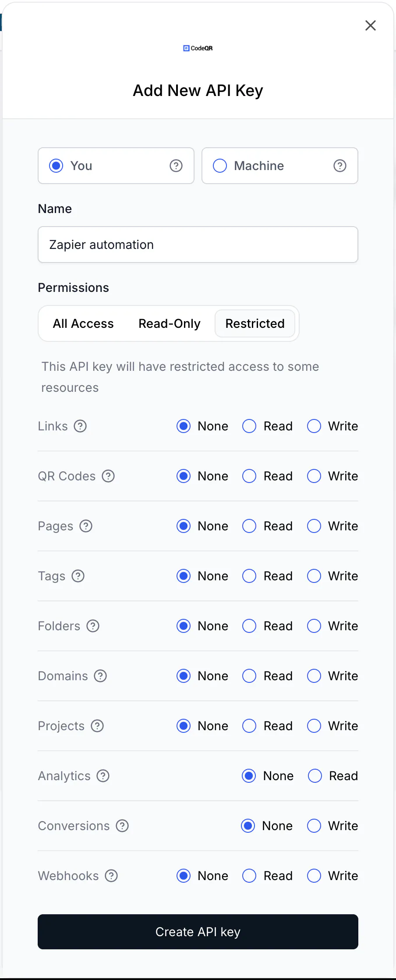Select the Restricted permissions tab

point(255,323)
